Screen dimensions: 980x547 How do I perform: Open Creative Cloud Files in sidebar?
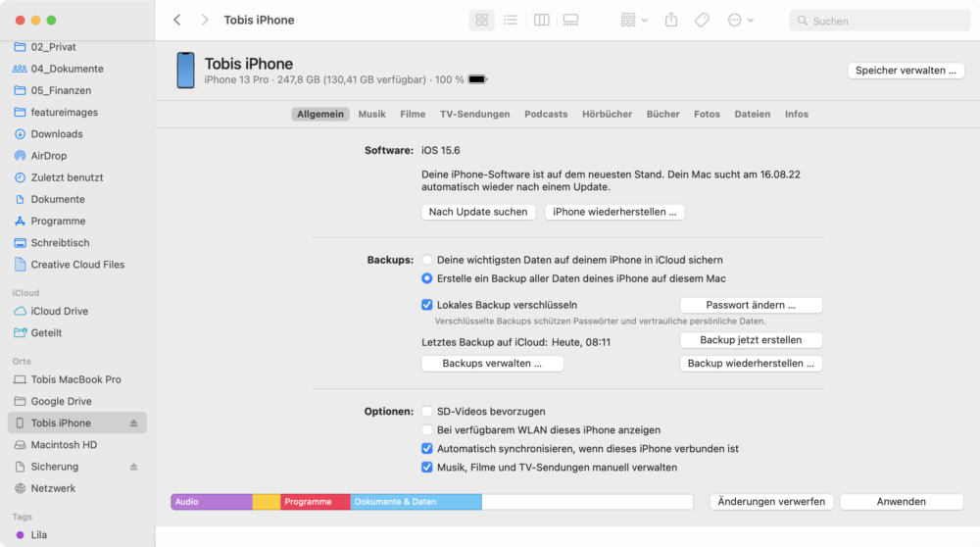point(77,265)
